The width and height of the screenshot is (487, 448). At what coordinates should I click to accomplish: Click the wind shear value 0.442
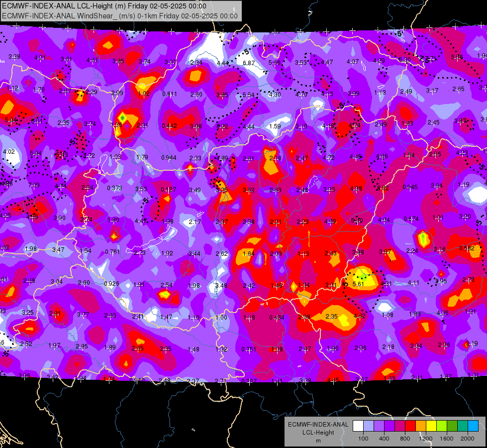[169, 126]
